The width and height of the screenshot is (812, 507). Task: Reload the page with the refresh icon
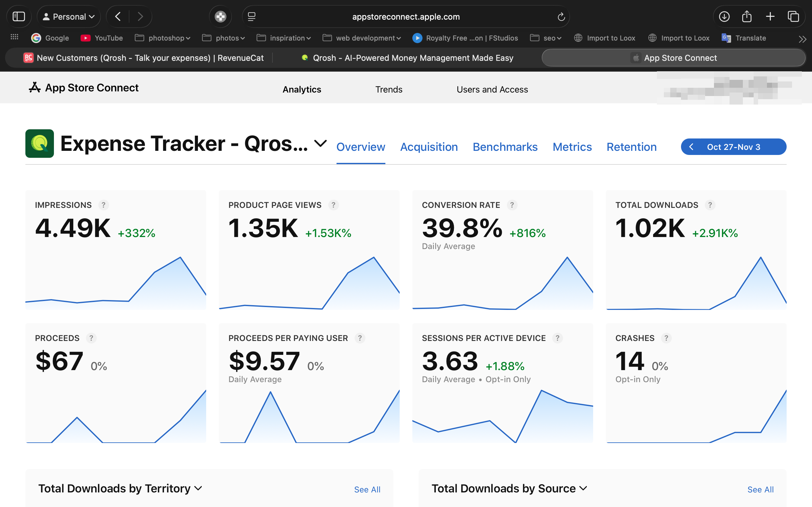point(561,16)
